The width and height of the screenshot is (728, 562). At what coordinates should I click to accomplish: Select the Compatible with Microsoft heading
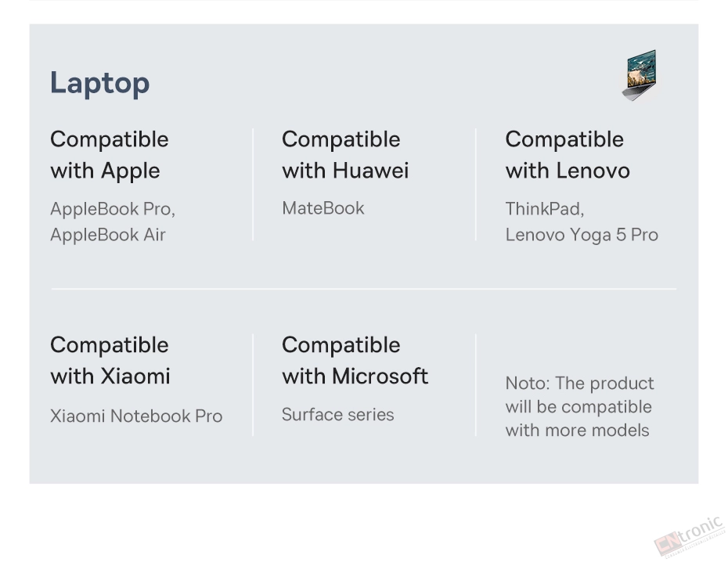355,361
